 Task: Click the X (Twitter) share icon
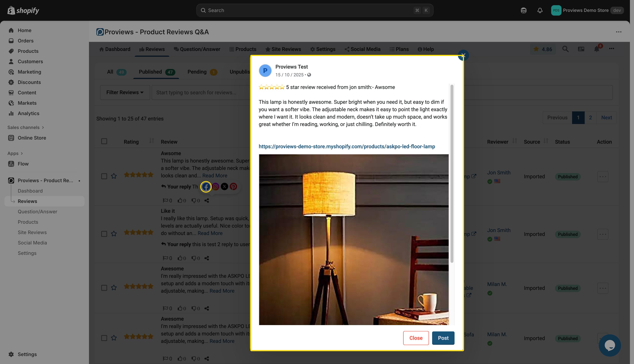224,187
